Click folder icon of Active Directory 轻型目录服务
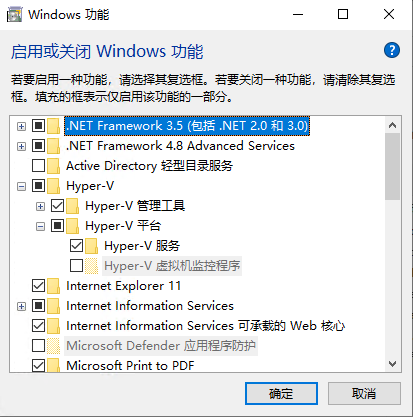 tap(54, 166)
